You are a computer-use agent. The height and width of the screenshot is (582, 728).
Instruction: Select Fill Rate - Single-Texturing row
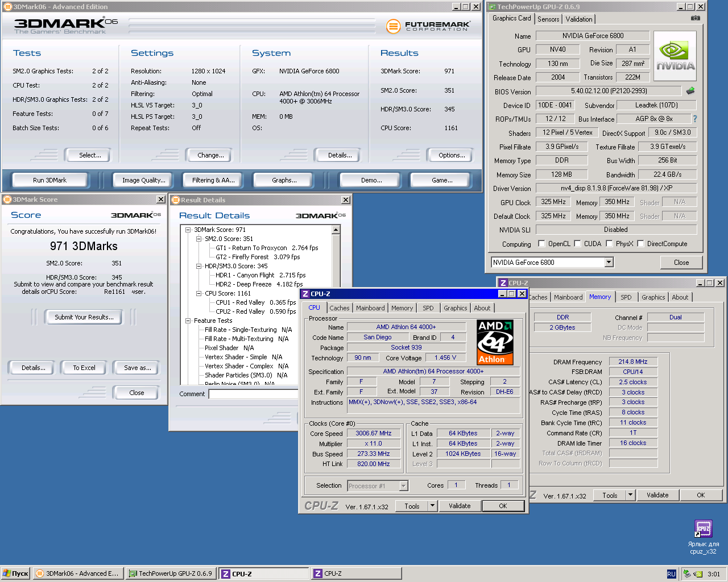248,330
